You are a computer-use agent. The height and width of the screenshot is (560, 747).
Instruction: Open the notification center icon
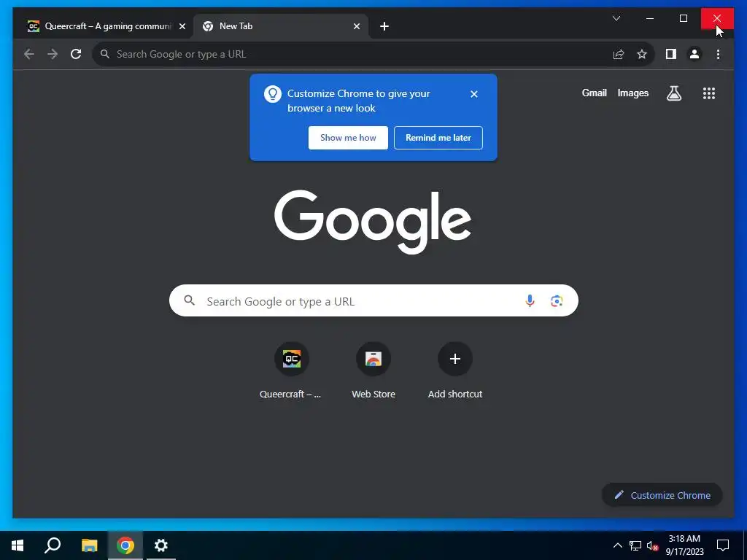pyautogui.click(x=723, y=545)
